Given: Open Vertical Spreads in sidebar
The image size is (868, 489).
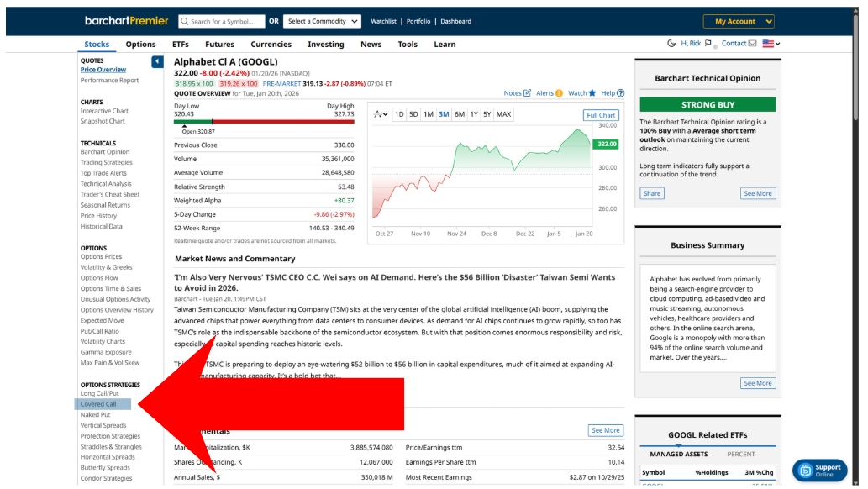Looking at the screenshot, I should 103,426.
